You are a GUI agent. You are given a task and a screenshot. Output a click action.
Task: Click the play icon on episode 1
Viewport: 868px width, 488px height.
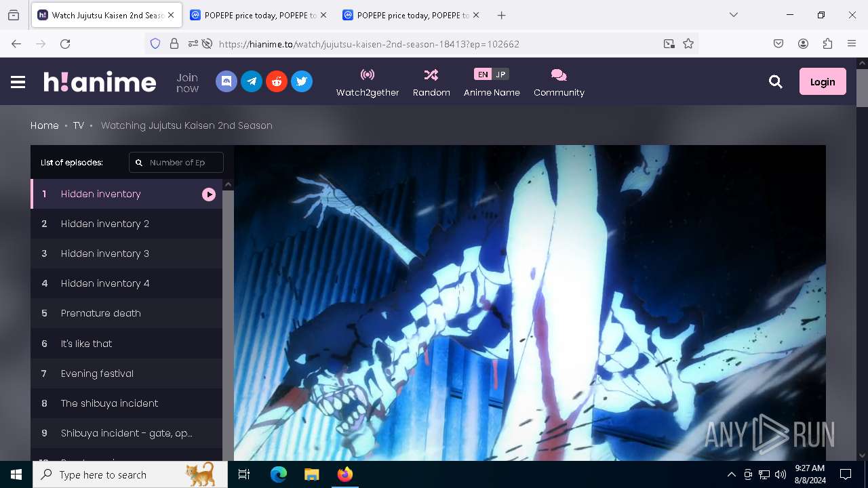click(209, 195)
